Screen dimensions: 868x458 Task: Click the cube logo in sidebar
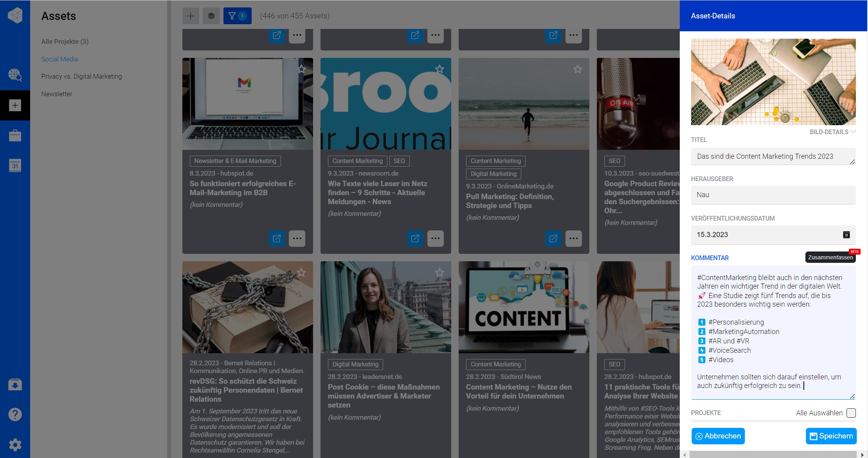(15, 16)
